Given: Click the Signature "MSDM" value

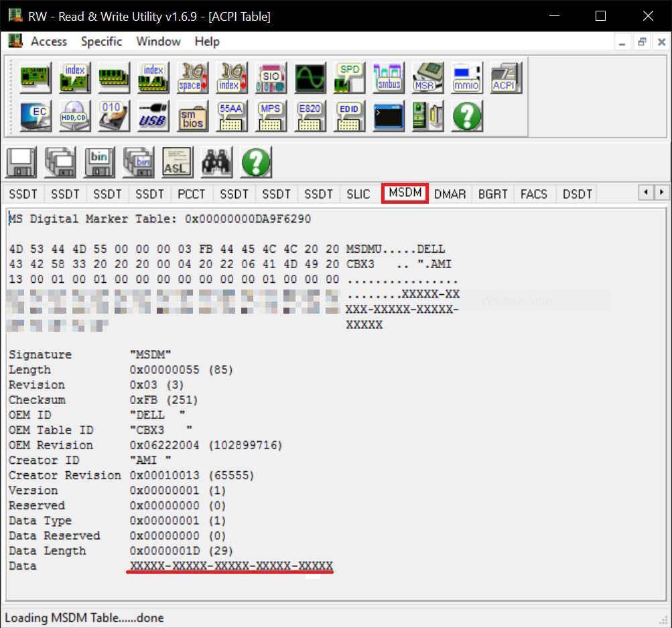Looking at the screenshot, I should 151,355.
